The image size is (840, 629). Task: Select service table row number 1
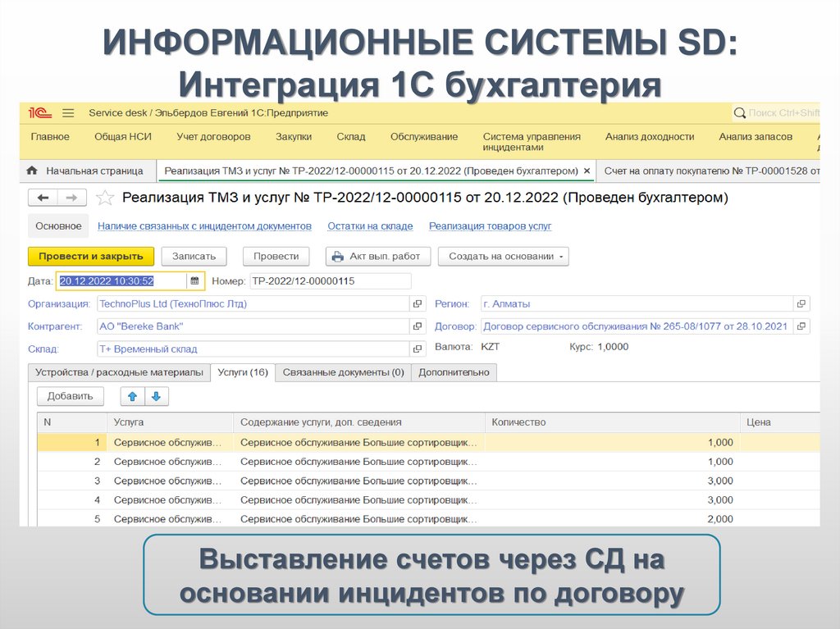click(x=428, y=443)
